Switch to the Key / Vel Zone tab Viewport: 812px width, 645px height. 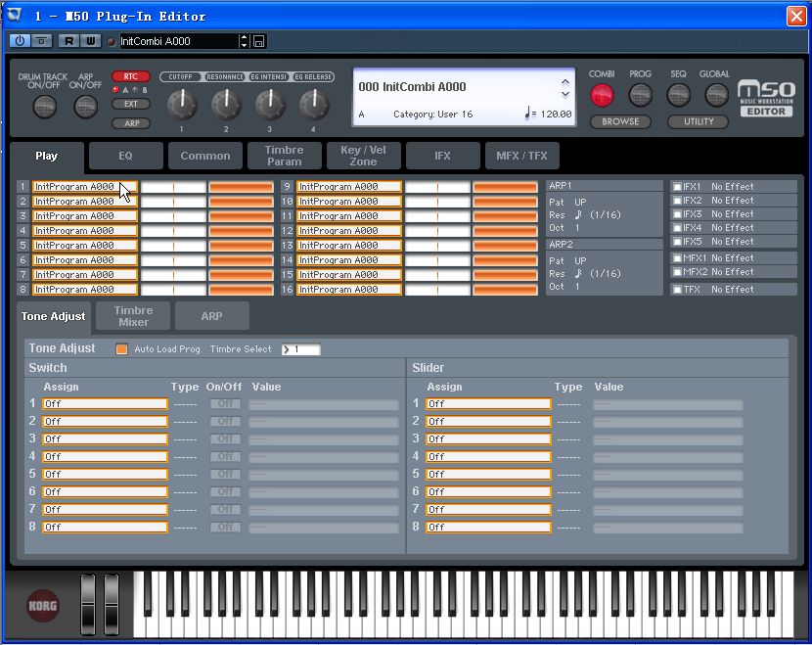tap(364, 156)
